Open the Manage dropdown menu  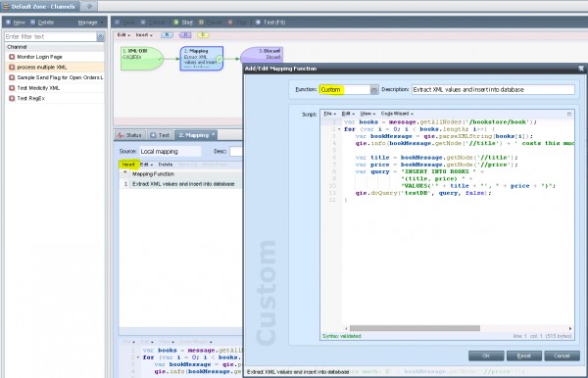coord(90,23)
